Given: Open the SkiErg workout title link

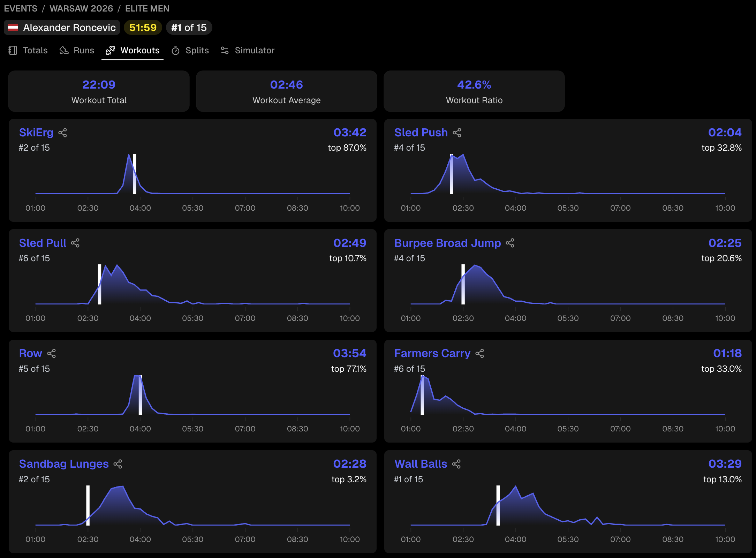Looking at the screenshot, I should pos(36,133).
